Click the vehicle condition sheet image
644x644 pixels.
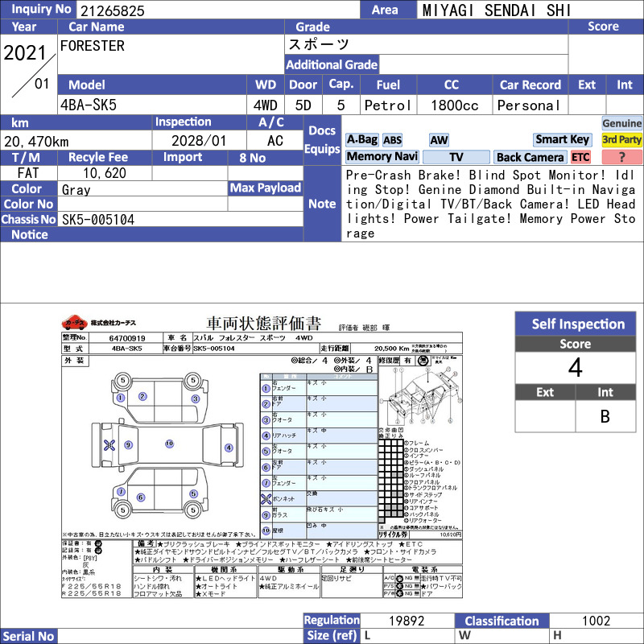262,456
